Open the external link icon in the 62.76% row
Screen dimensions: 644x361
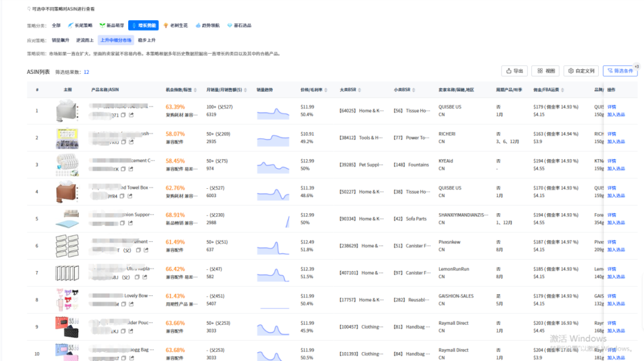tap(130, 196)
